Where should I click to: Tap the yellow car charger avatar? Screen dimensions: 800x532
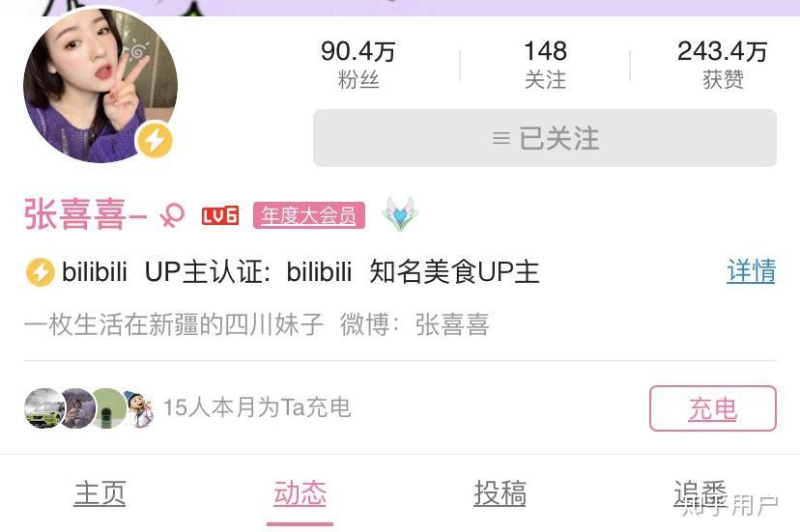click(44, 407)
